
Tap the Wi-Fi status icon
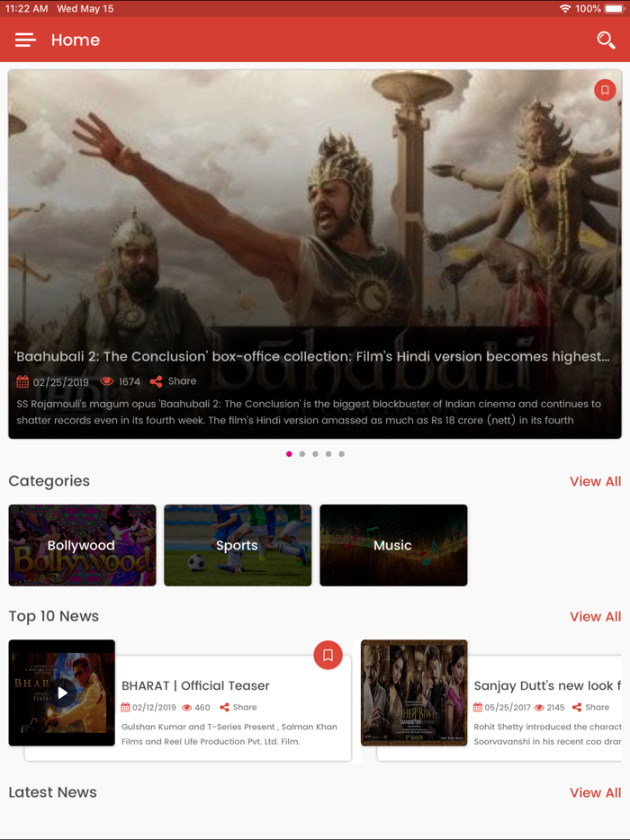click(564, 9)
